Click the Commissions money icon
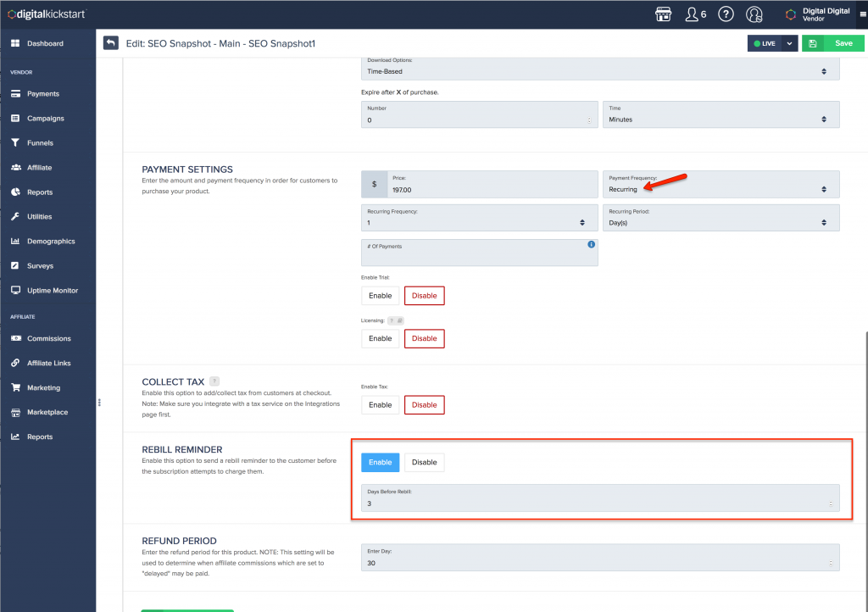 click(x=15, y=338)
